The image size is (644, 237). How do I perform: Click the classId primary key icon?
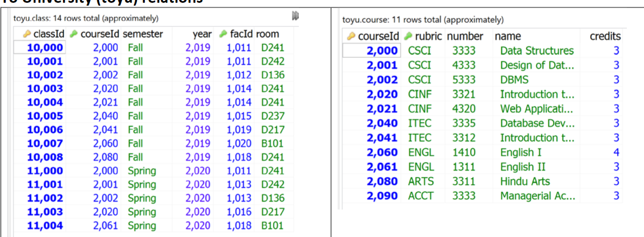click(x=27, y=34)
